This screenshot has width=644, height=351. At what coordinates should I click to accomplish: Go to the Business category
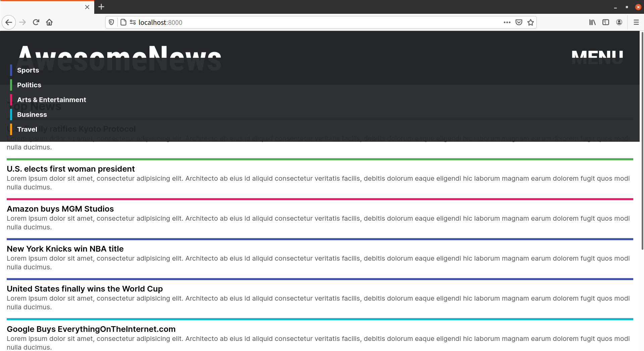32,115
